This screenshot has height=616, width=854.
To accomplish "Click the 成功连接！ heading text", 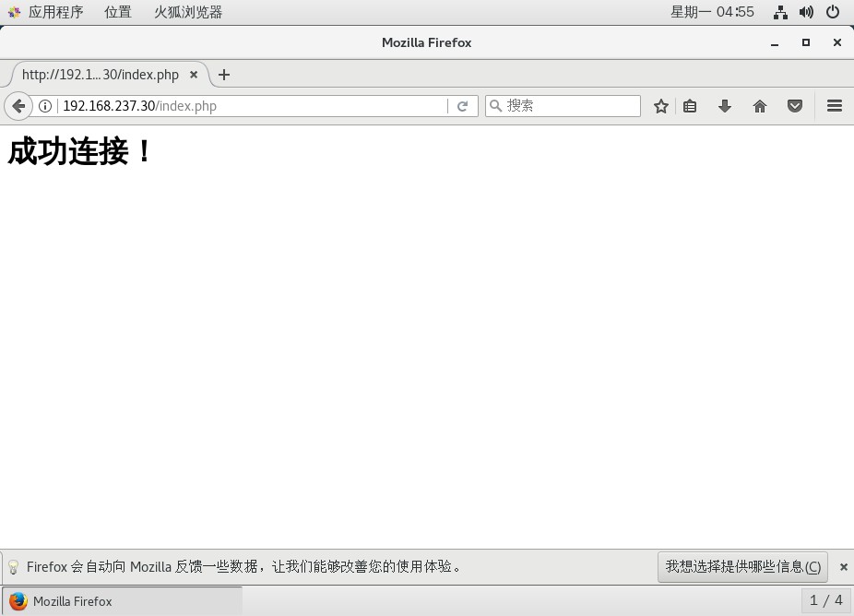I will (x=79, y=151).
